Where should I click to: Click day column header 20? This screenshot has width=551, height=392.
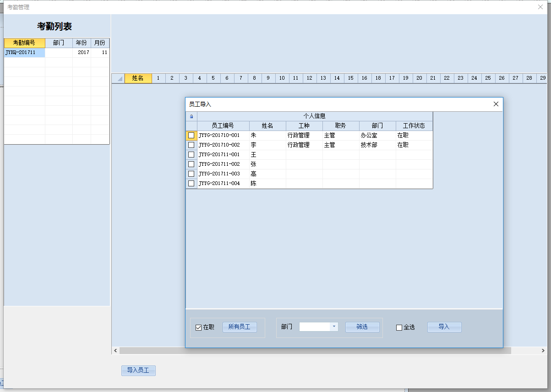tap(420, 78)
